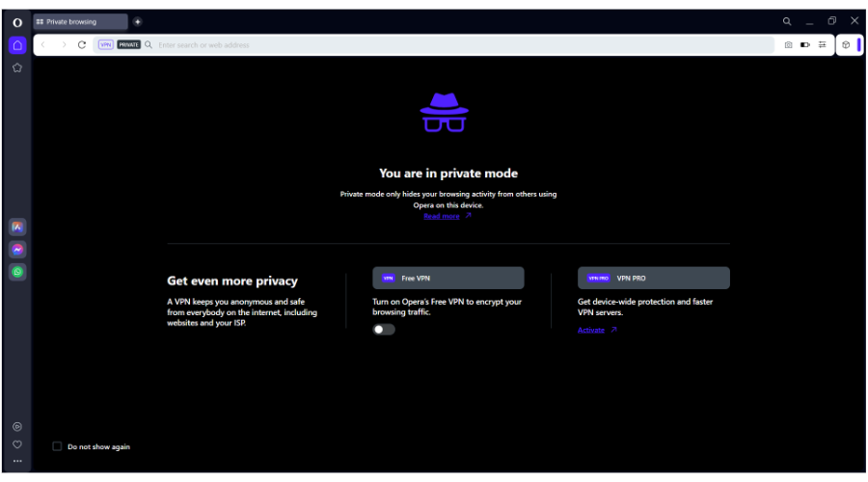Select the Private browsing tab
868x482 pixels.
click(x=80, y=21)
